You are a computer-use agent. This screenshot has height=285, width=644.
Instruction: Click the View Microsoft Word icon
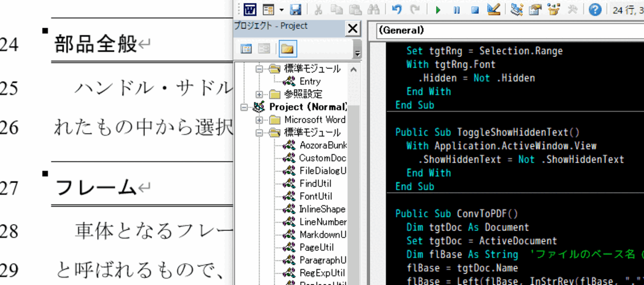click(250, 9)
